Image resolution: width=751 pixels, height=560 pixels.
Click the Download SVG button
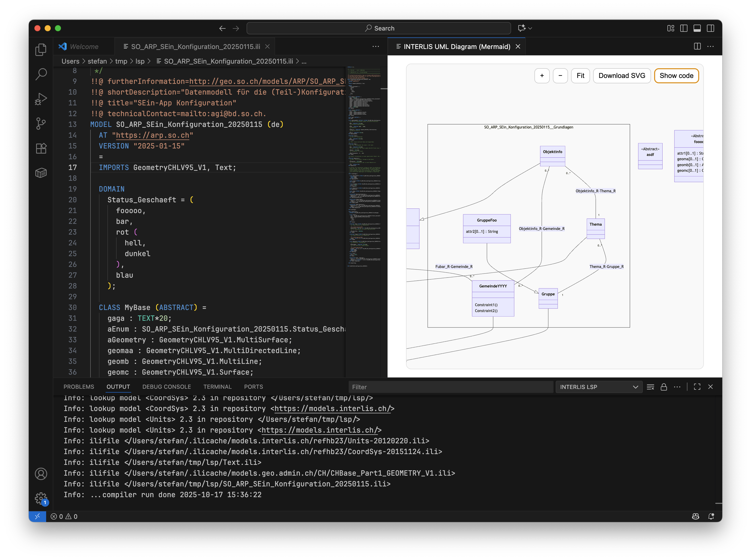coord(621,76)
